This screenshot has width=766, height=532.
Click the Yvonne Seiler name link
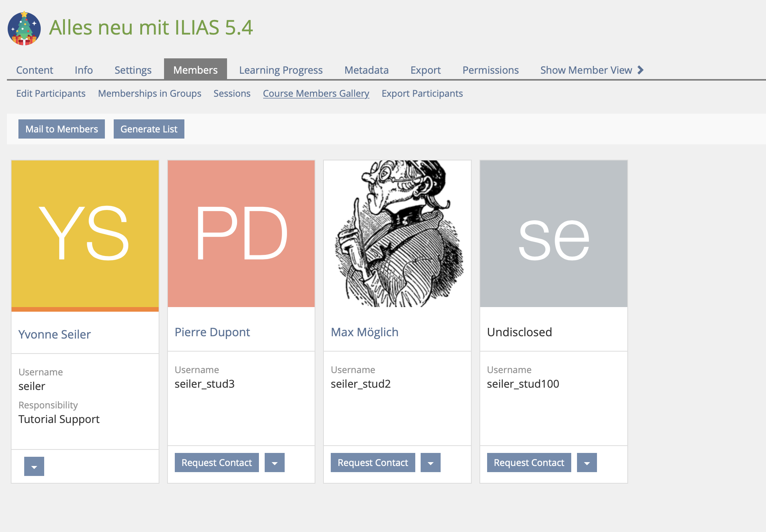[55, 334]
